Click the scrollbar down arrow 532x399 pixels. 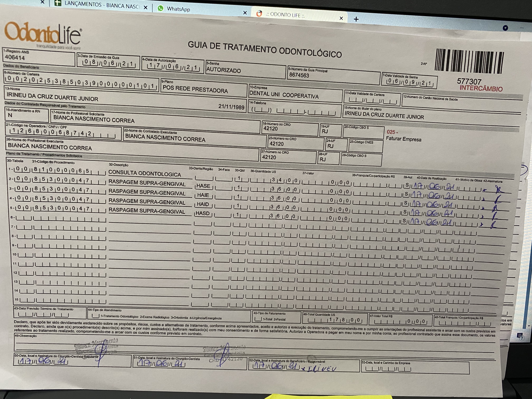[x=529, y=326]
